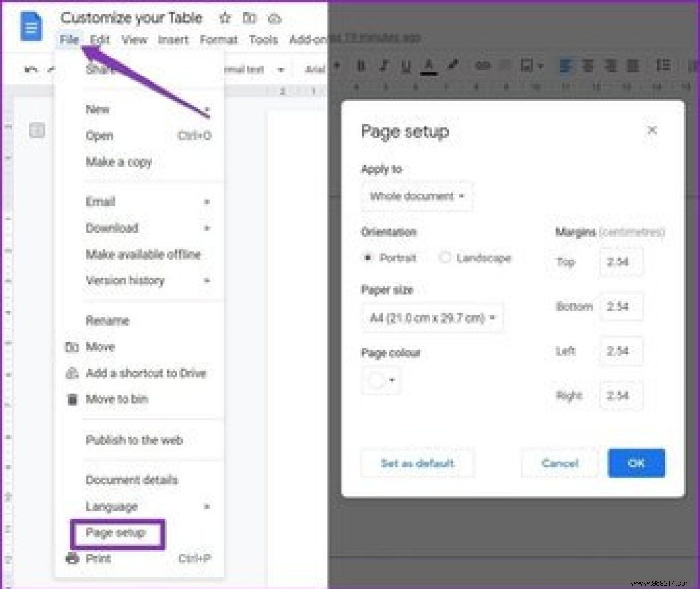
Task: Expand the Download submenu
Action: click(112, 227)
